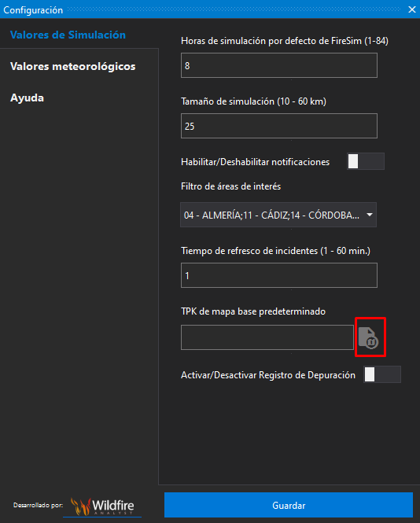Click the Filtro de áreas de interés label
420x523 pixels.
coord(231,186)
